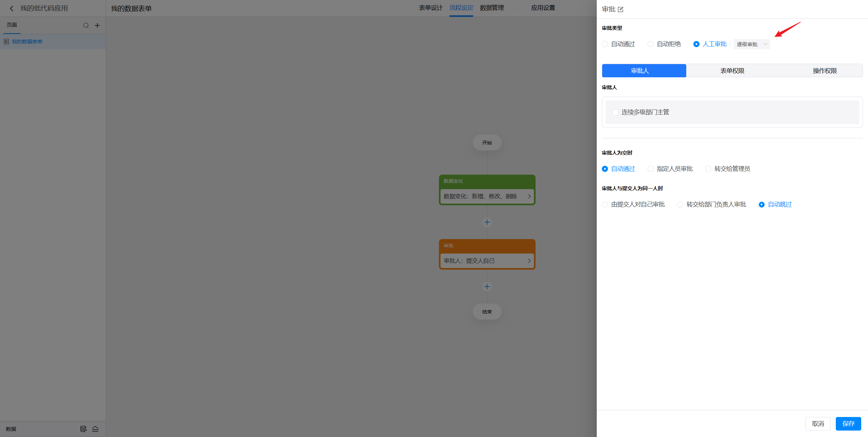Click the 取消 button
This screenshot has height=437, width=868.
coord(817,423)
